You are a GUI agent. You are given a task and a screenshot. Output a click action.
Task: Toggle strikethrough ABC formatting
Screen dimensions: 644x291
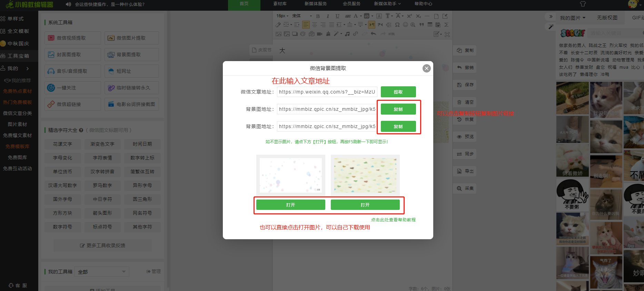point(348,16)
